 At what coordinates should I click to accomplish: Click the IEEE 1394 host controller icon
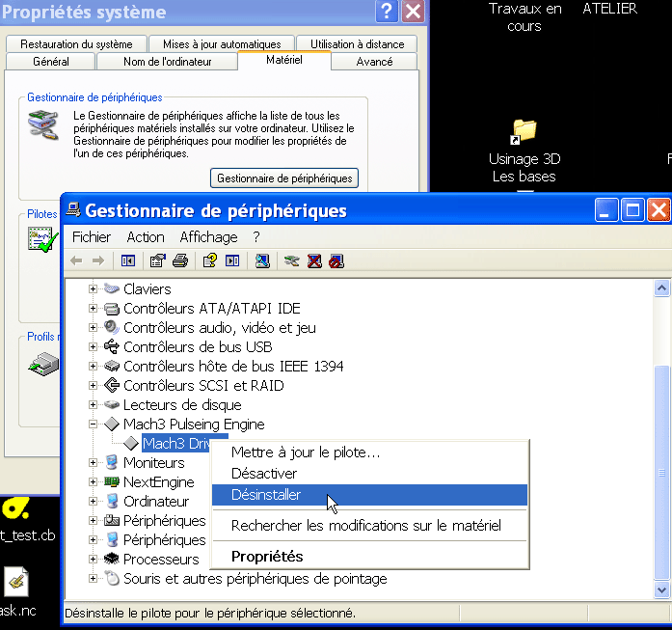[x=112, y=366]
